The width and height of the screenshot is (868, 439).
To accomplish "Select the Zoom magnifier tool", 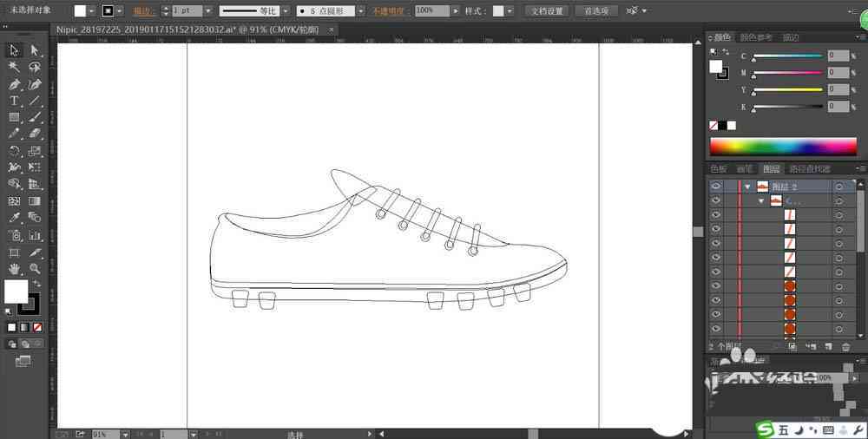I will pyautogui.click(x=35, y=269).
